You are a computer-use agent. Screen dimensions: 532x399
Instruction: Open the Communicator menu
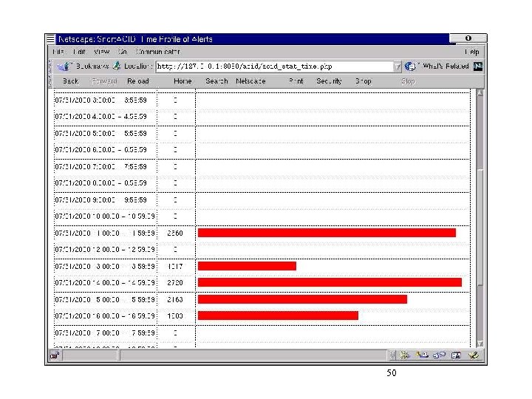click(x=157, y=52)
